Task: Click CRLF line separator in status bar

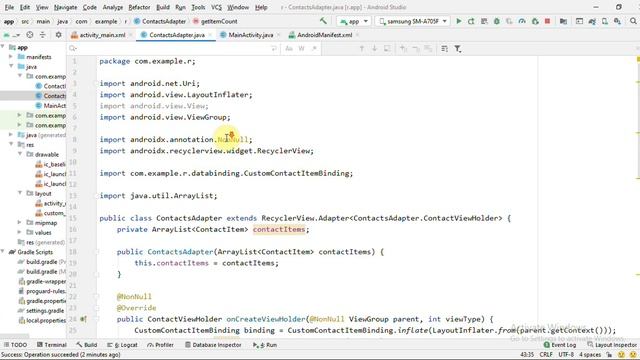Action: click(546, 354)
